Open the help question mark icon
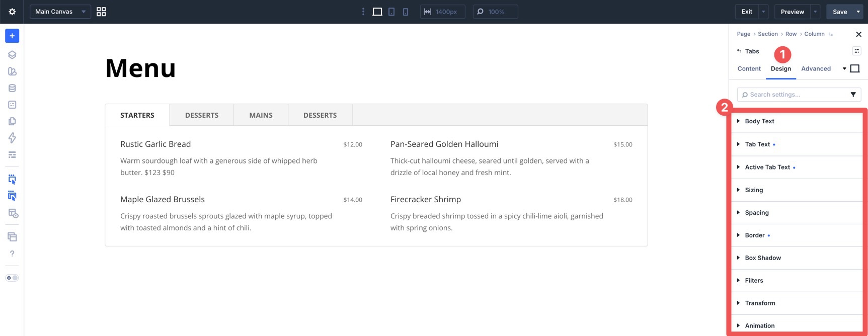The width and height of the screenshot is (868, 336). (12, 254)
